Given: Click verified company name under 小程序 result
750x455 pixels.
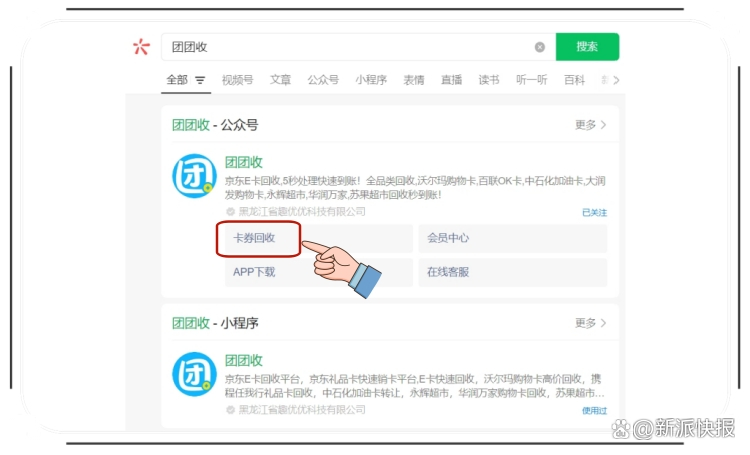Looking at the screenshot, I should tap(302, 410).
